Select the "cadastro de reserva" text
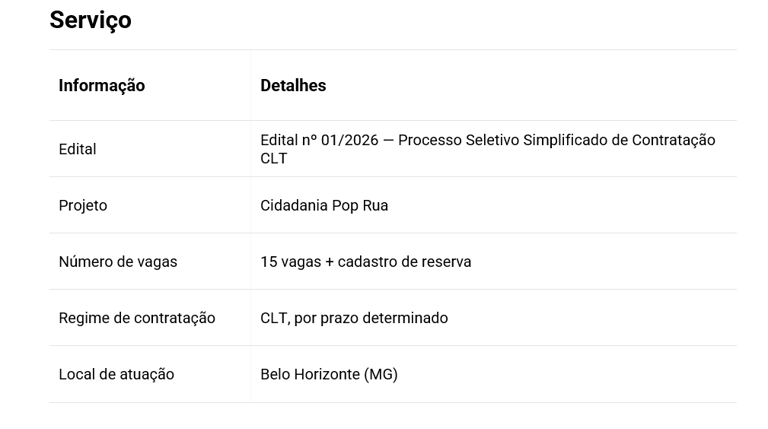Viewport: 768px width, 429px height. [x=404, y=262]
